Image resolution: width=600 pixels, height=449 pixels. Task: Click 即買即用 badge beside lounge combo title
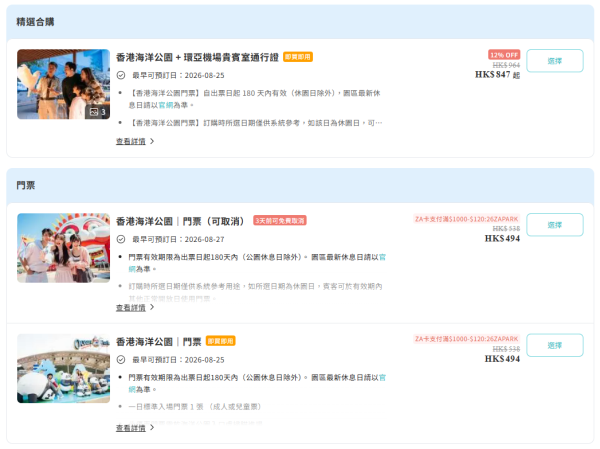pyautogui.click(x=298, y=57)
